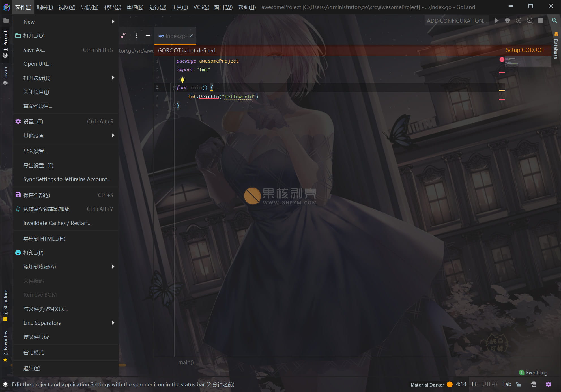
Task: Fold the main function at func line
Action: 174,88
